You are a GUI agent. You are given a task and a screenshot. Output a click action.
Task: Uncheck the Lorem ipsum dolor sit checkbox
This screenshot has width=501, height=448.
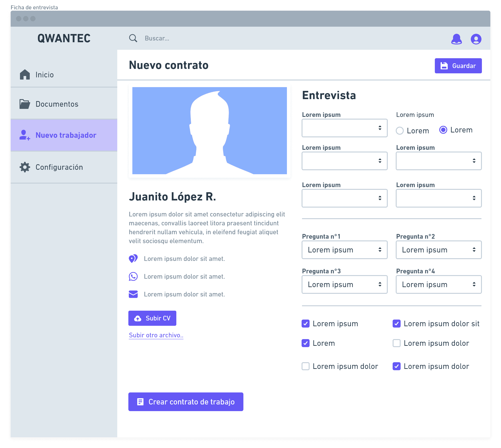tap(396, 324)
